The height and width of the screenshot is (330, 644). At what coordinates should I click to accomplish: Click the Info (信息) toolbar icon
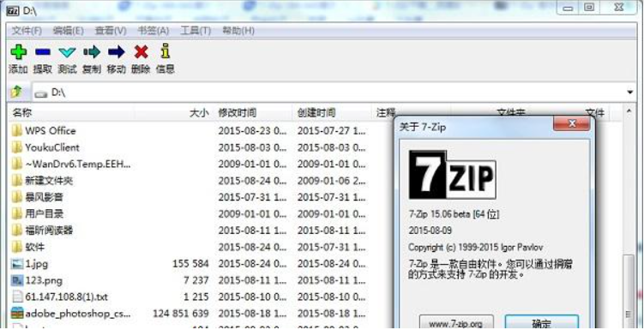166,51
